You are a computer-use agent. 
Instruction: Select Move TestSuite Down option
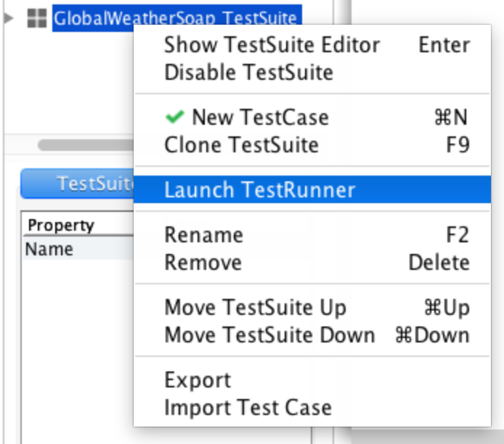[312, 335]
